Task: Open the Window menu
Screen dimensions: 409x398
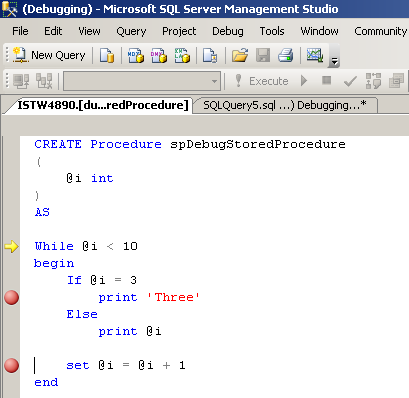Action: (319, 31)
